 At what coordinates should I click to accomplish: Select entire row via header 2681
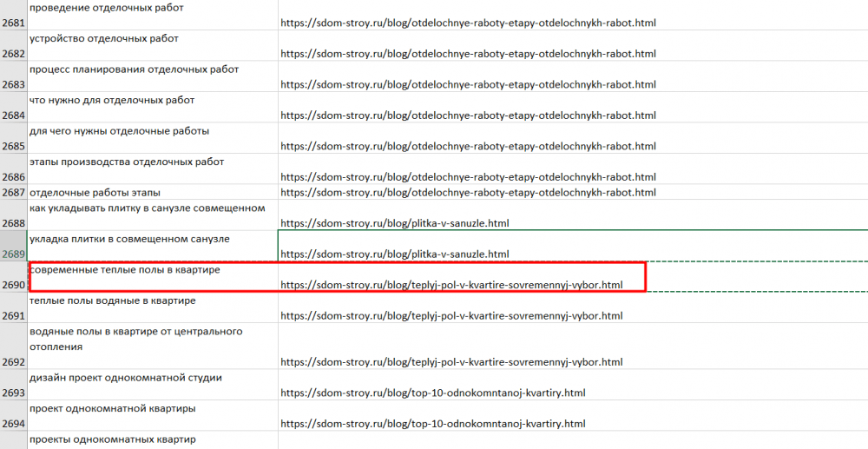click(x=13, y=15)
